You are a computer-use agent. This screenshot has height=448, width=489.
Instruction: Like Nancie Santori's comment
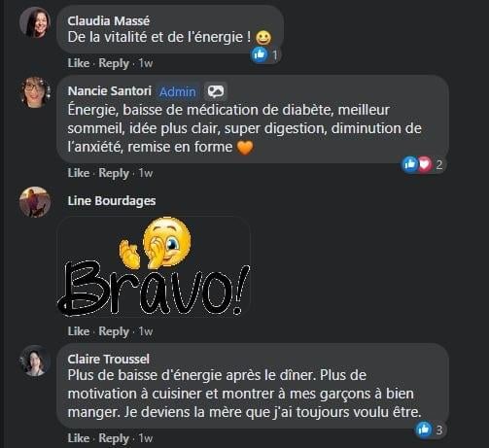coord(79,173)
